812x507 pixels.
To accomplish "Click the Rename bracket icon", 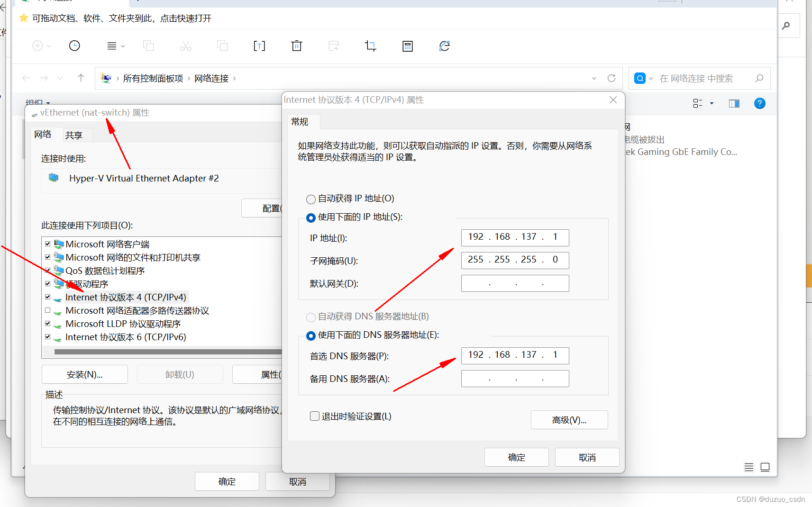I will click(259, 46).
